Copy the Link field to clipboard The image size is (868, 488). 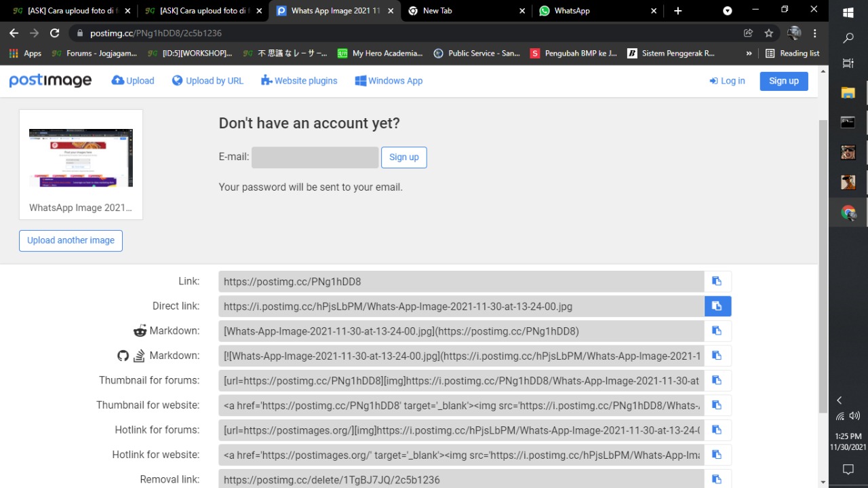[x=717, y=282]
